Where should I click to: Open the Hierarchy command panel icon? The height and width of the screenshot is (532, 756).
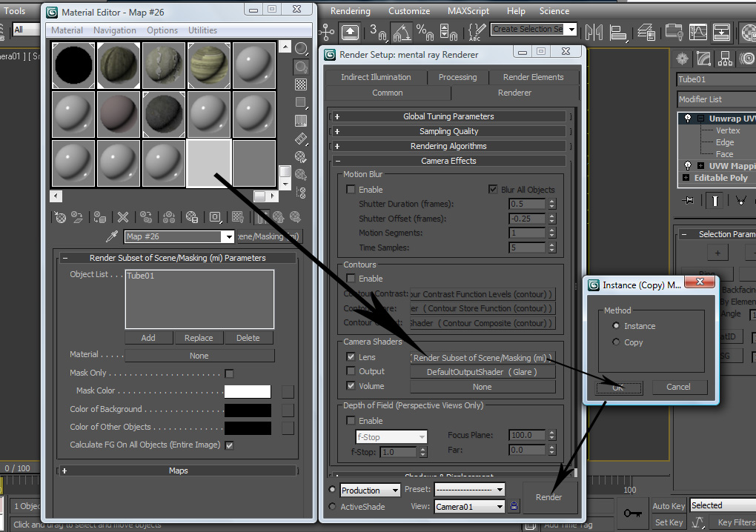725,59
